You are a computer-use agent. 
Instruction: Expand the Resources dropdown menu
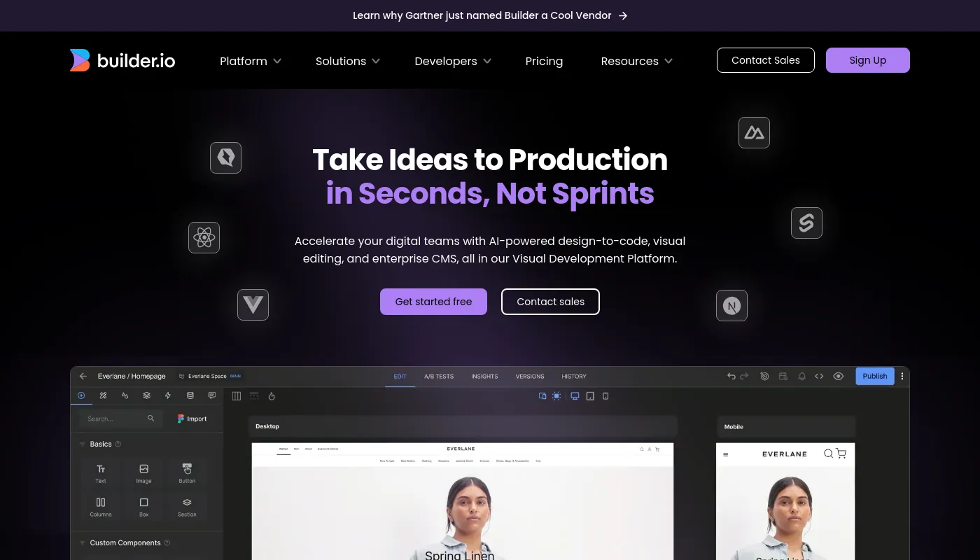coord(637,61)
